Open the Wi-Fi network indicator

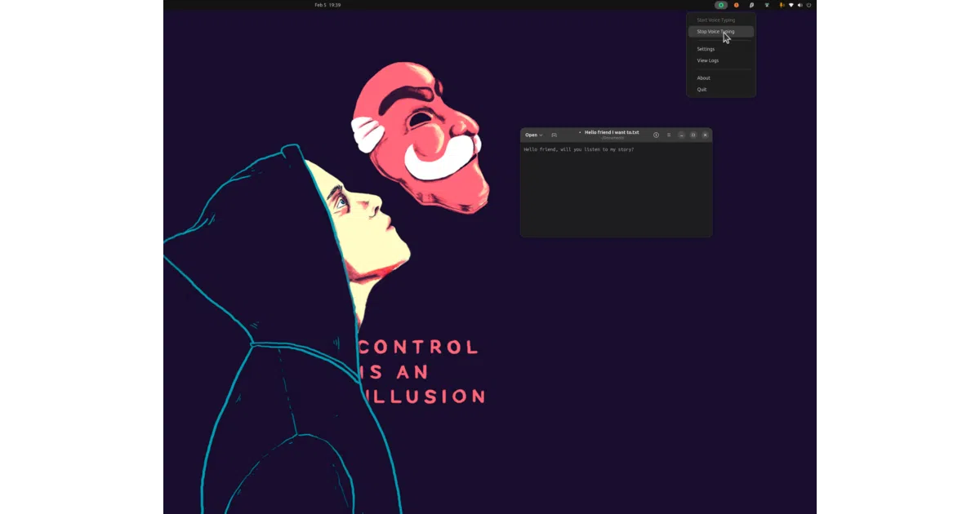(791, 5)
